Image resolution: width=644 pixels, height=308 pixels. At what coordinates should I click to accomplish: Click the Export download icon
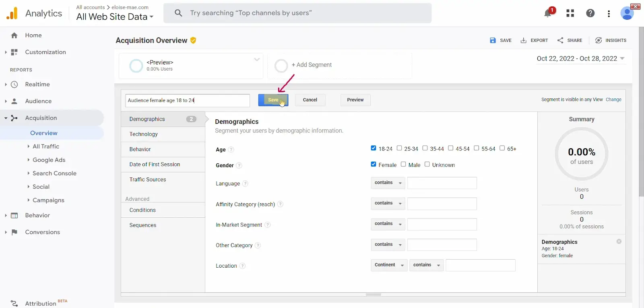point(523,40)
